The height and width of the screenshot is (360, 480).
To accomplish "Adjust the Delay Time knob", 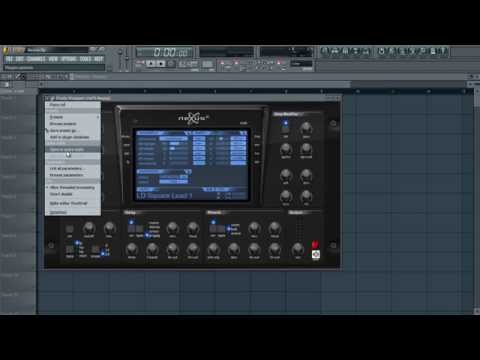I will click(132, 249).
